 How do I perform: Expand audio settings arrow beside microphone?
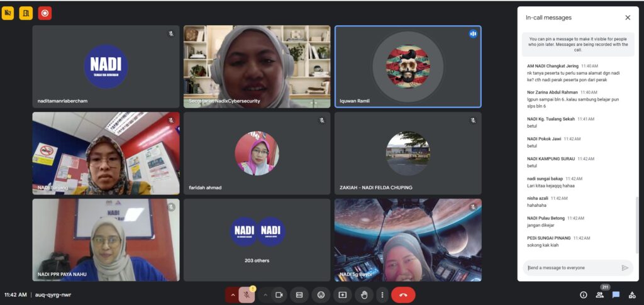[232, 294]
